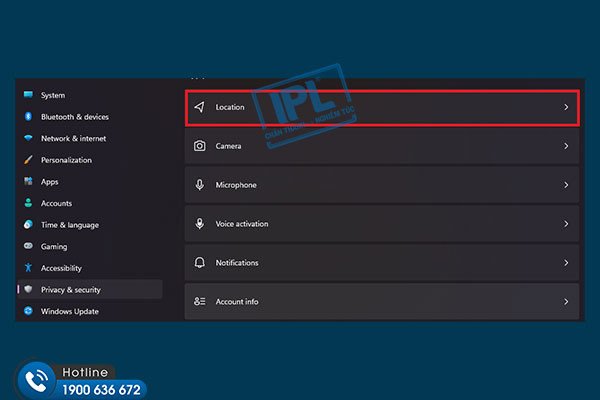This screenshot has height=400, width=600.
Task: Open the Voice activation label
Action: point(241,224)
